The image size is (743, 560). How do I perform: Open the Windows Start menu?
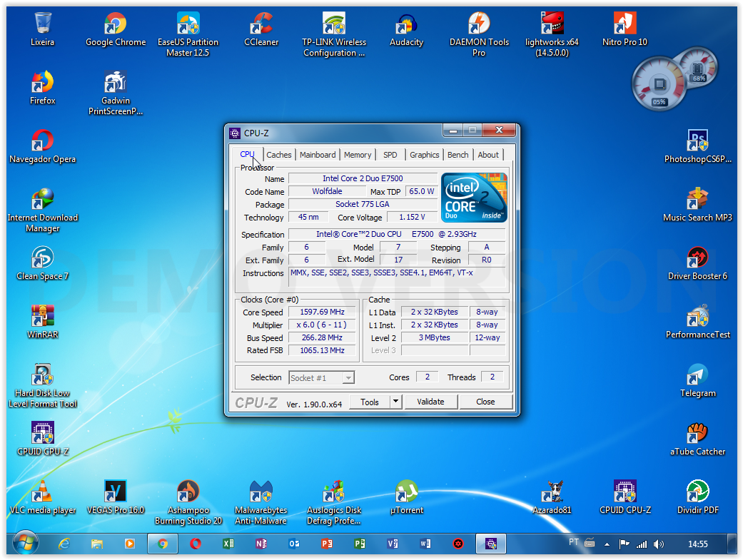tap(25, 544)
